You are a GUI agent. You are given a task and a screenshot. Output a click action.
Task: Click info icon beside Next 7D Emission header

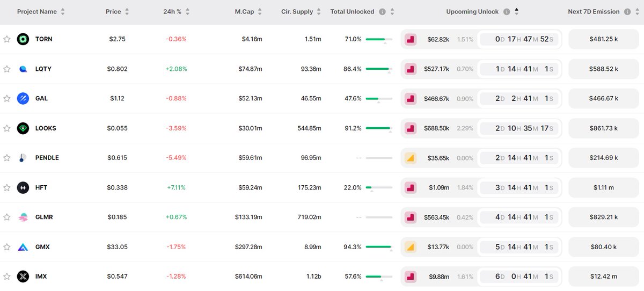[627, 12]
